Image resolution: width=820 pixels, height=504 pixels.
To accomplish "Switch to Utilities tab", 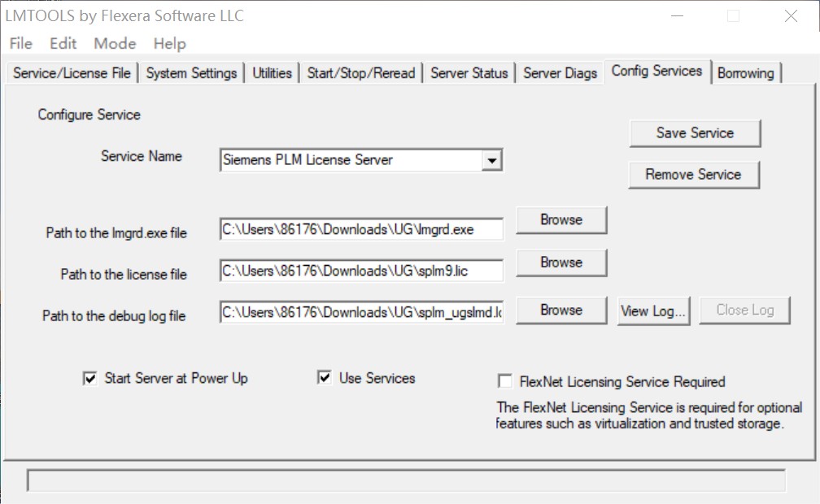I will click(x=272, y=72).
